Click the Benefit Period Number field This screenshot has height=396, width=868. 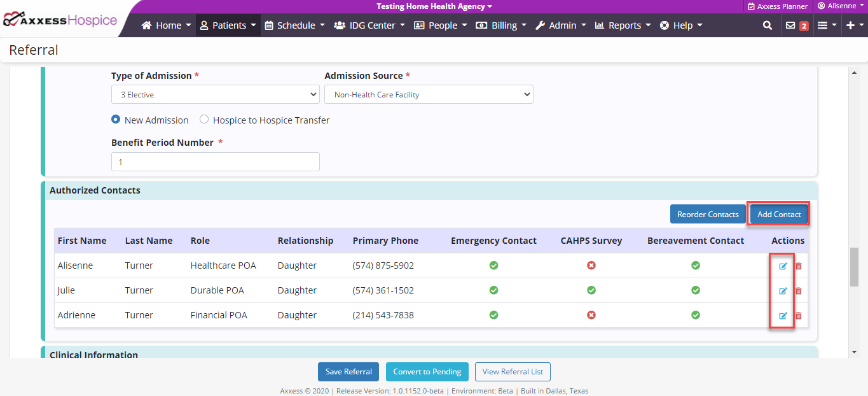(215, 162)
